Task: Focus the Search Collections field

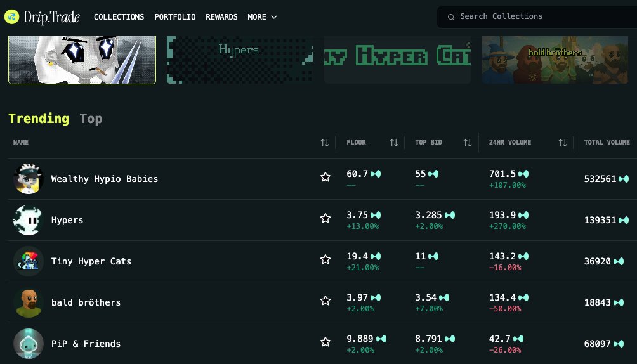Action: [x=537, y=16]
